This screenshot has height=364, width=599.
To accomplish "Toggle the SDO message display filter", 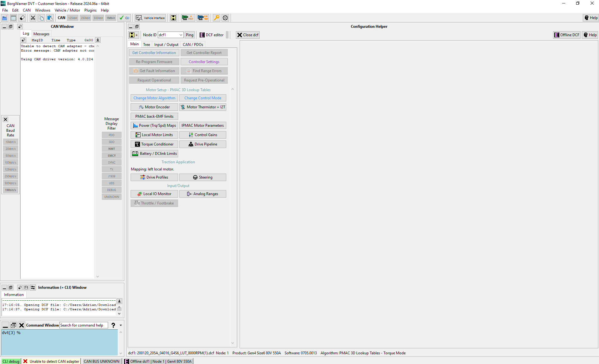I will 112,142.
